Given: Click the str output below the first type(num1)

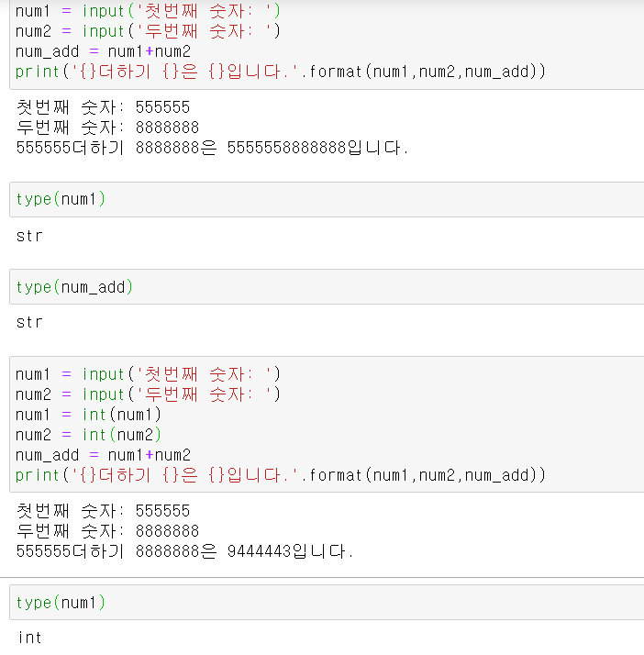Looking at the screenshot, I should [x=29, y=236].
